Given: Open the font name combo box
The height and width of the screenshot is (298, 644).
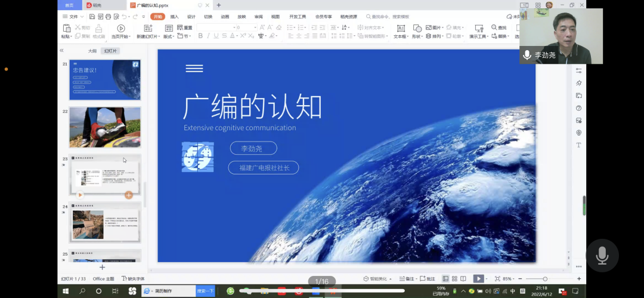Looking at the screenshot, I should 216,27.
